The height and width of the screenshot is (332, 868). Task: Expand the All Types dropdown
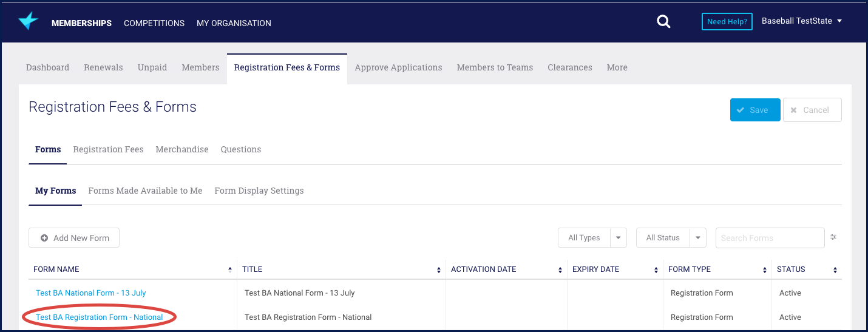click(618, 238)
